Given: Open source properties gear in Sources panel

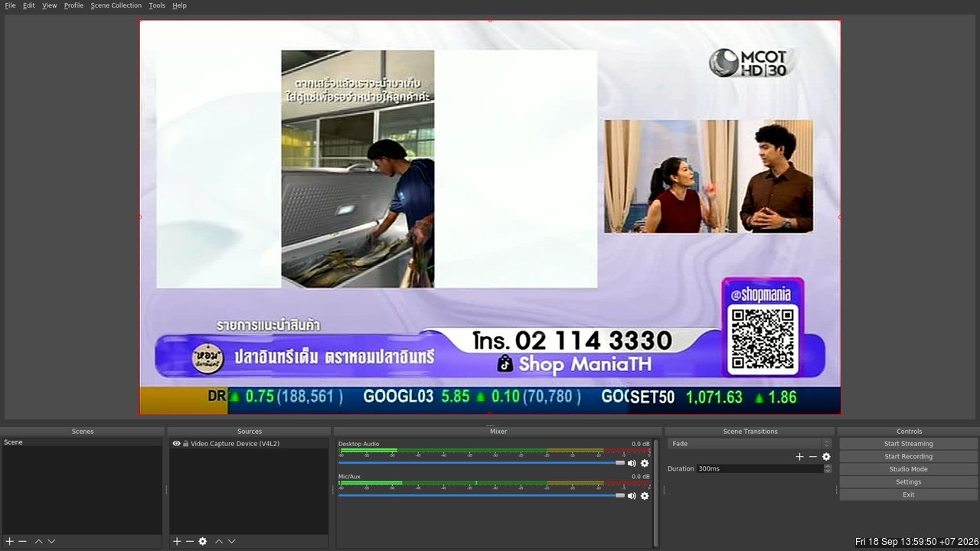Looking at the screenshot, I should click(x=203, y=541).
